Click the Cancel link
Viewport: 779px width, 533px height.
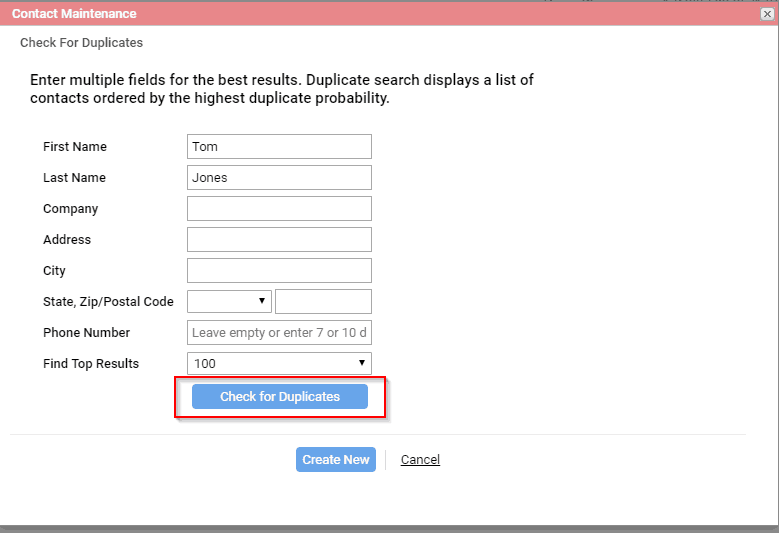click(x=420, y=459)
